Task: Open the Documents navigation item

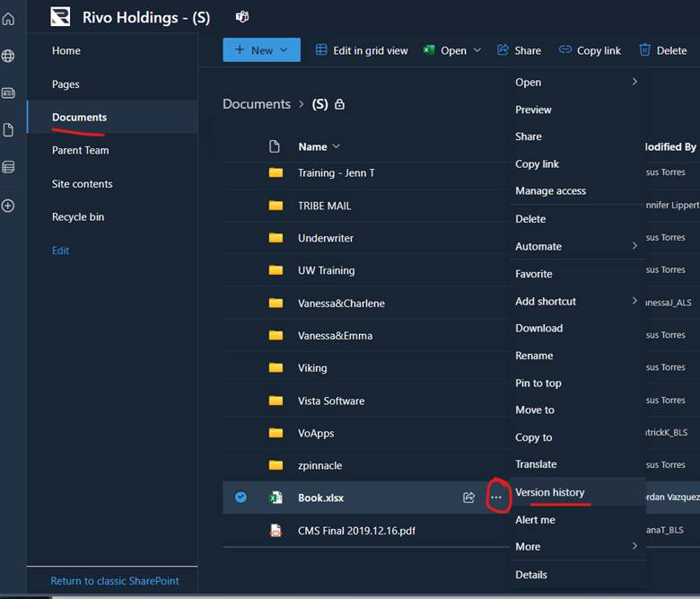Action: point(79,118)
